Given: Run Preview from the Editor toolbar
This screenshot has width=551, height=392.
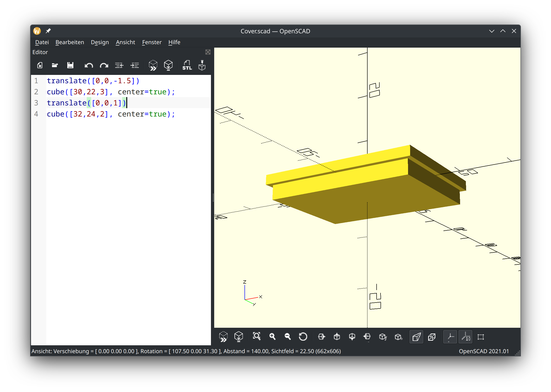Looking at the screenshot, I should 153,65.
